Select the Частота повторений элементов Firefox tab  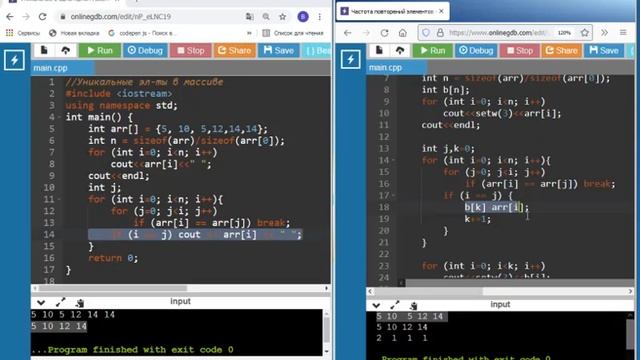pyautogui.click(x=393, y=11)
